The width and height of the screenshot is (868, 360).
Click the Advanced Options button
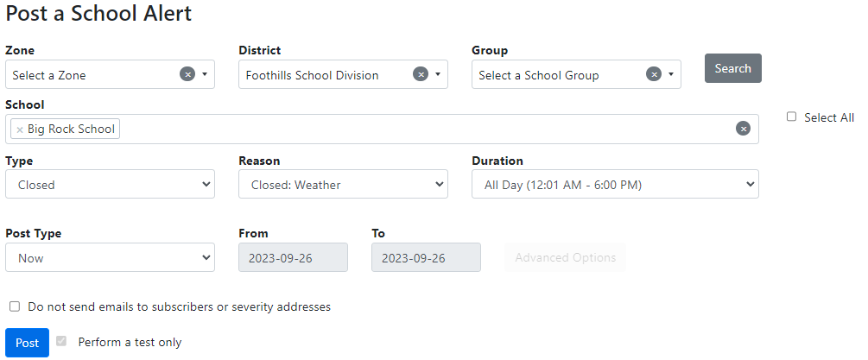[x=565, y=257]
